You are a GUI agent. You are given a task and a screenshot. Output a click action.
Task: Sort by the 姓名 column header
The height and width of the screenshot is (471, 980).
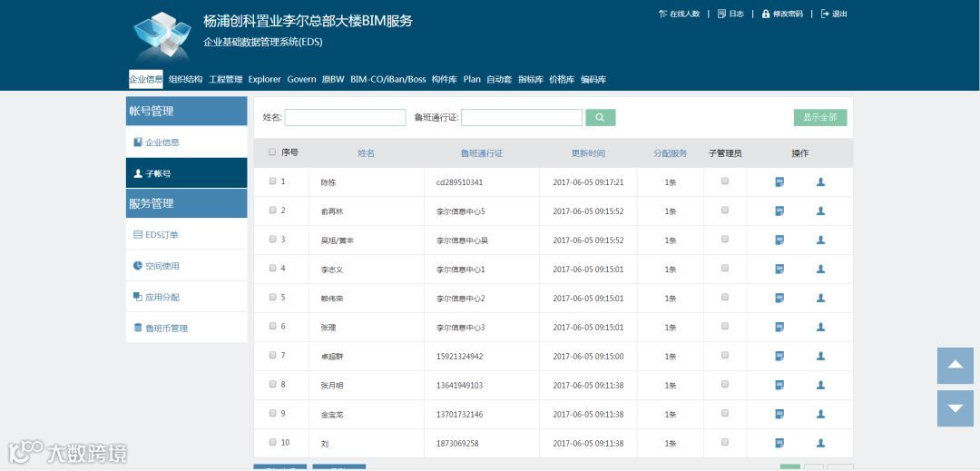[x=367, y=153]
